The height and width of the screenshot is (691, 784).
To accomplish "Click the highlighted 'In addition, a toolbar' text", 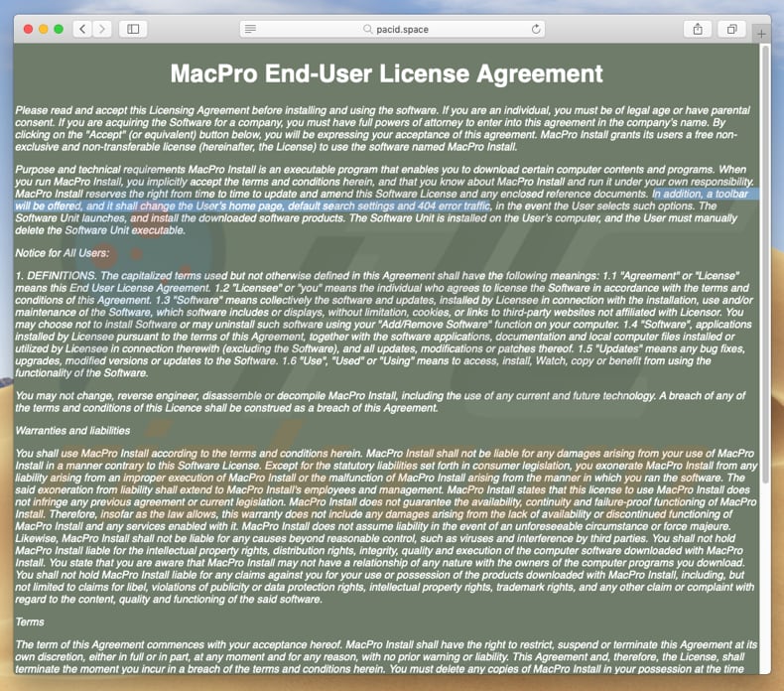I will (700, 195).
